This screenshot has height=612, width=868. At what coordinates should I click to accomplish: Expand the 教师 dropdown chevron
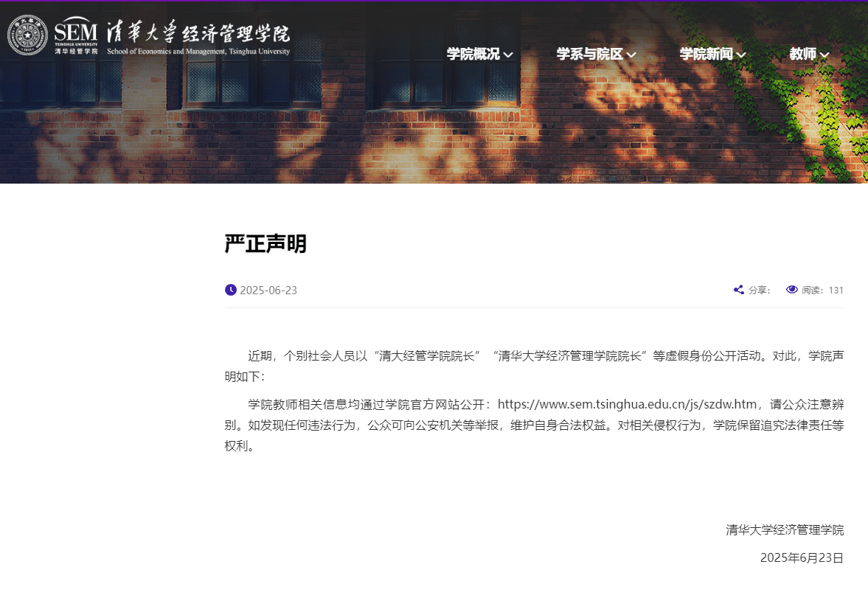tap(826, 55)
